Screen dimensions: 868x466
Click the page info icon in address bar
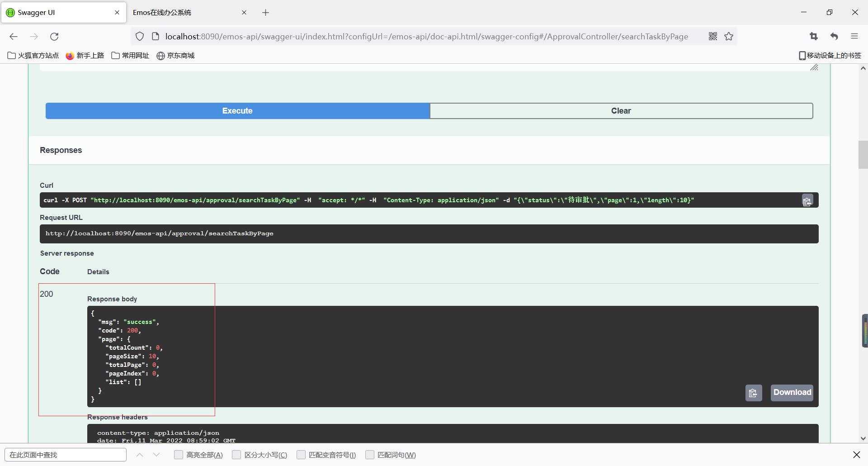tap(156, 37)
